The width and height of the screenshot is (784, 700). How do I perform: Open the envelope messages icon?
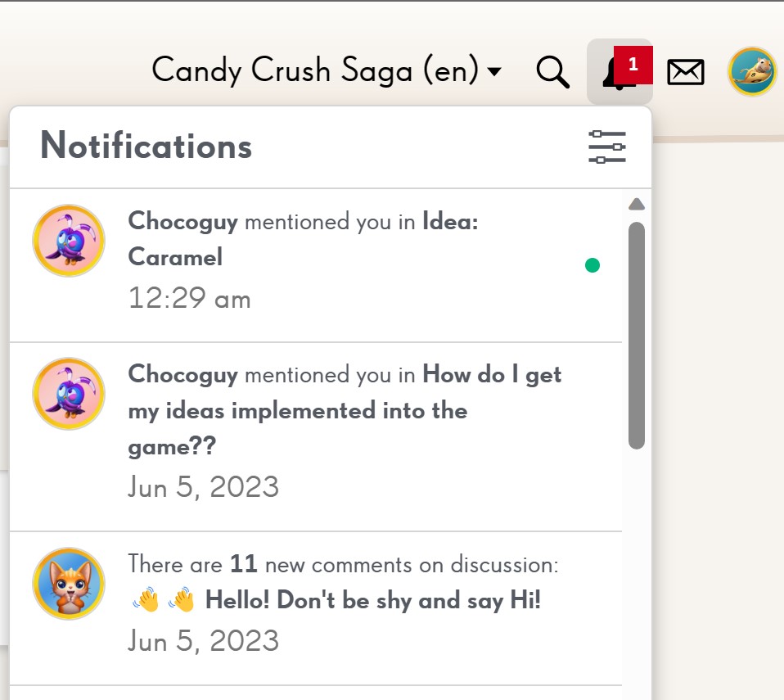[x=686, y=72]
